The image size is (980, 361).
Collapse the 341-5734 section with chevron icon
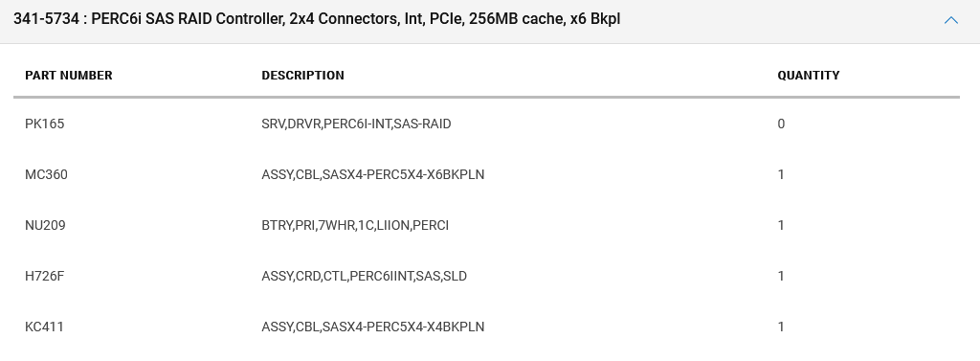coord(950,20)
